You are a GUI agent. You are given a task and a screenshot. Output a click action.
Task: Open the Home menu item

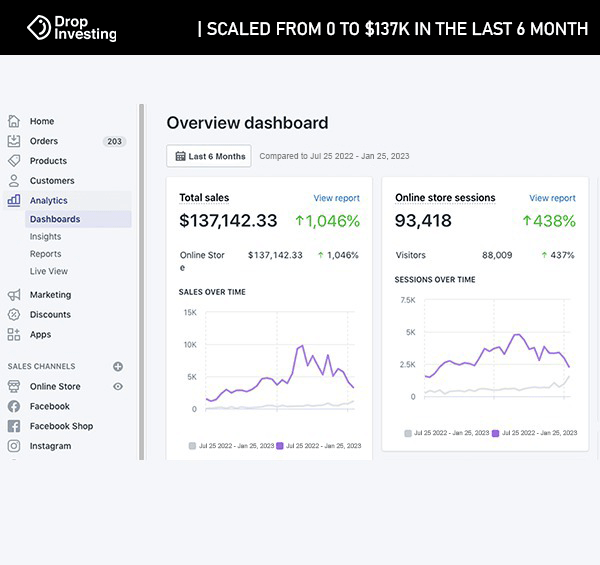42,121
